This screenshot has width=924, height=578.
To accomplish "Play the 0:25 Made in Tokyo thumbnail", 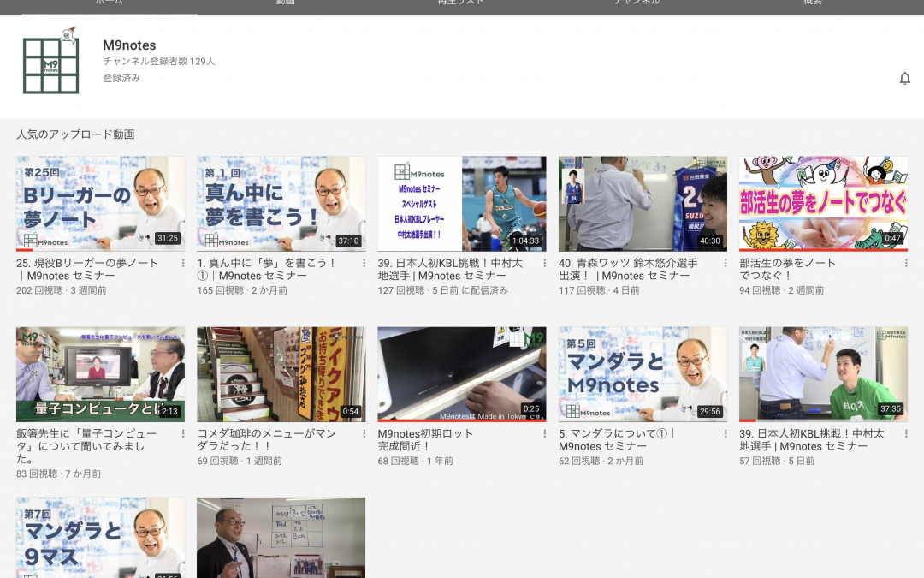I will coord(462,374).
